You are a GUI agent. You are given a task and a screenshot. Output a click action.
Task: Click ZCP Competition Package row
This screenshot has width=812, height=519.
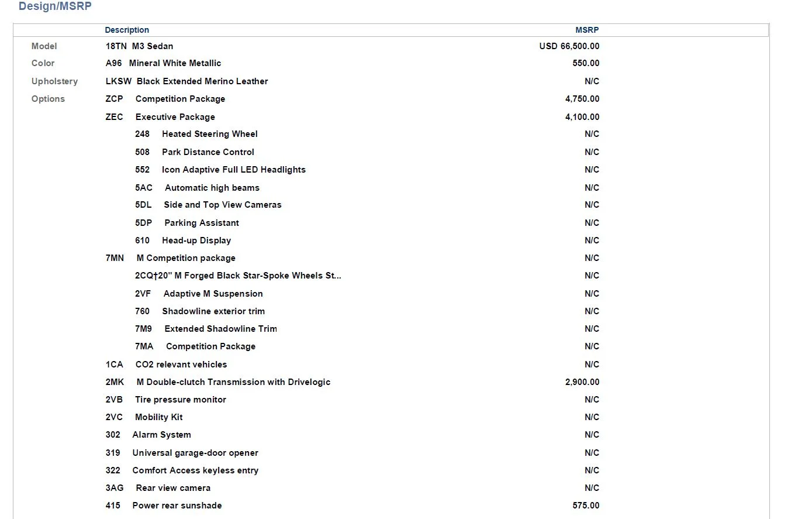[x=165, y=99]
